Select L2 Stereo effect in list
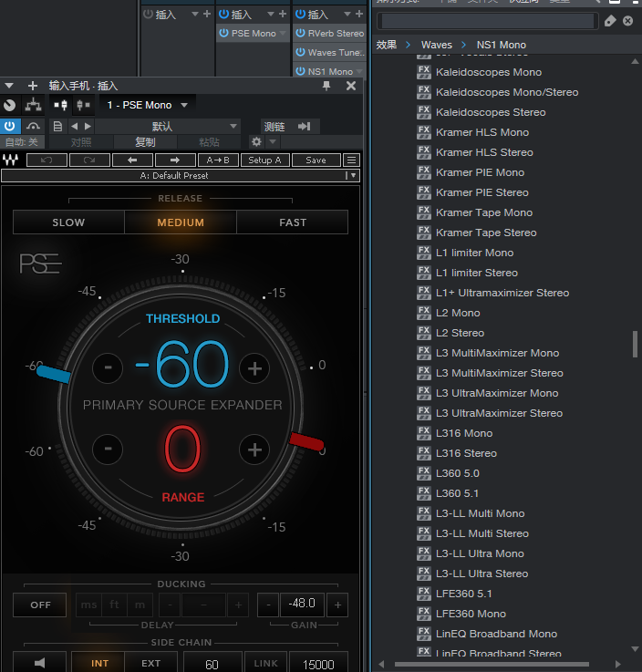 coord(461,333)
